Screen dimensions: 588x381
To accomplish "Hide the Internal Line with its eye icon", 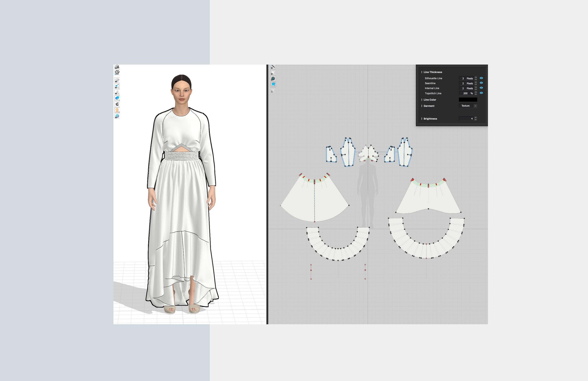I will tap(481, 88).
